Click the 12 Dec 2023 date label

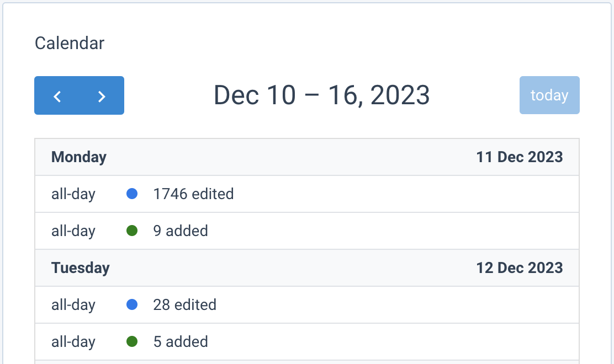pyautogui.click(x=519, y=268)
